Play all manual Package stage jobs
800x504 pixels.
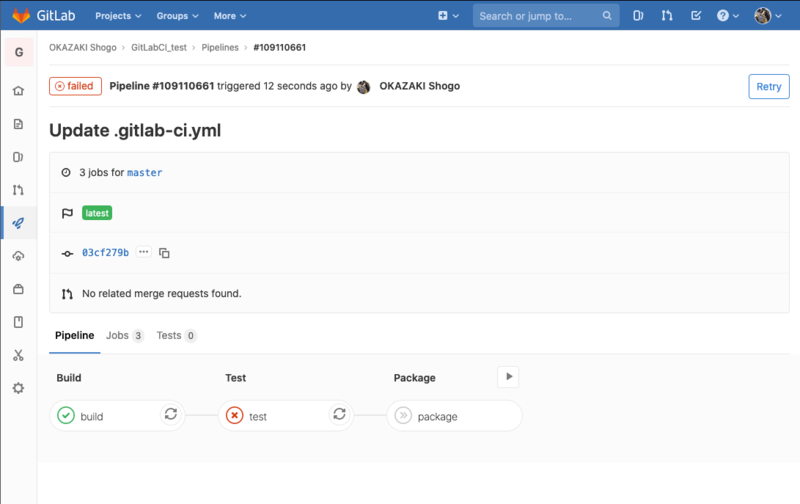[508, 377]
